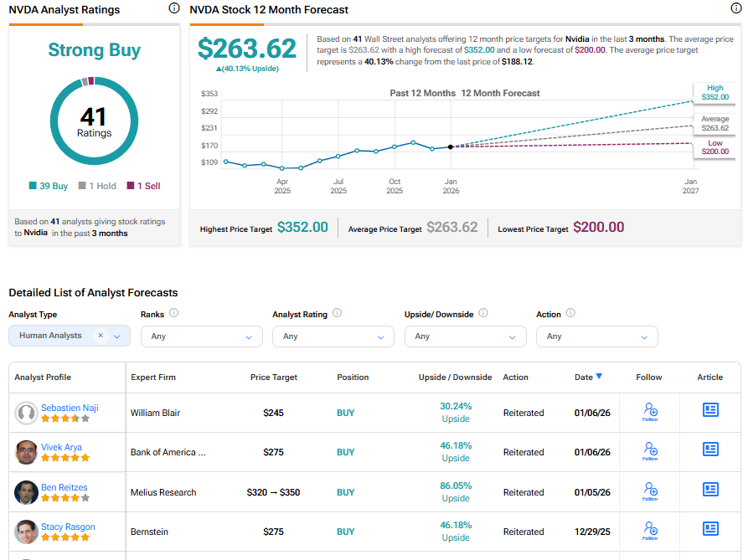Image resolution: width=743 pixels, height=560 pixels.
Task: Click the Price Target column header
Action: (273, 378)
